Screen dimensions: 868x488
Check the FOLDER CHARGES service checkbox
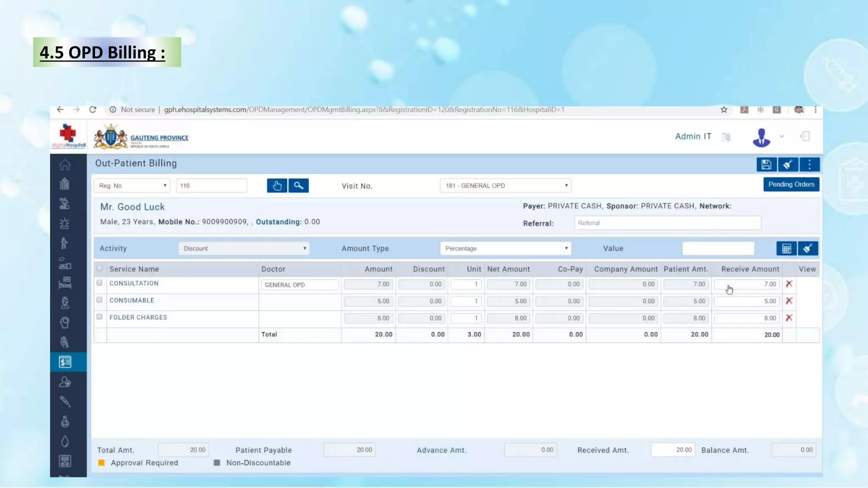coord(99,316)
